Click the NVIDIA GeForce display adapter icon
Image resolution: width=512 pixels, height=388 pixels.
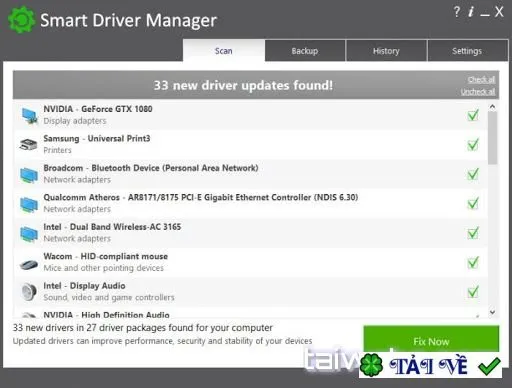[x=29, y=116]
